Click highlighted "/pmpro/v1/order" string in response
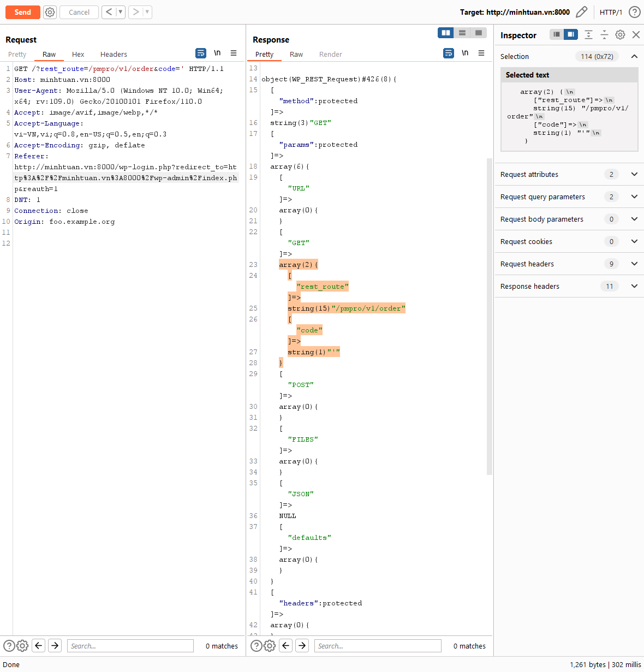 (368, 308)
